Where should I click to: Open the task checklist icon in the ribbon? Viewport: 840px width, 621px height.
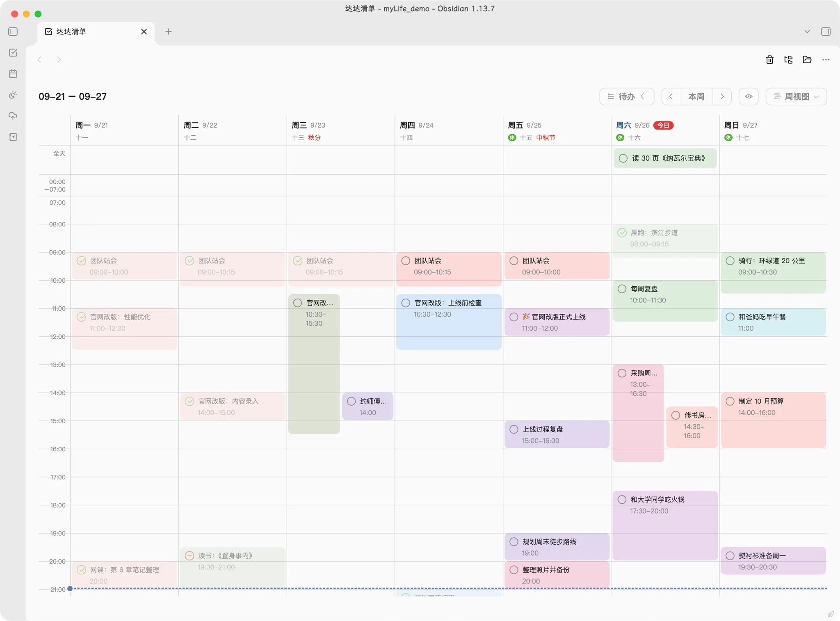13,53
